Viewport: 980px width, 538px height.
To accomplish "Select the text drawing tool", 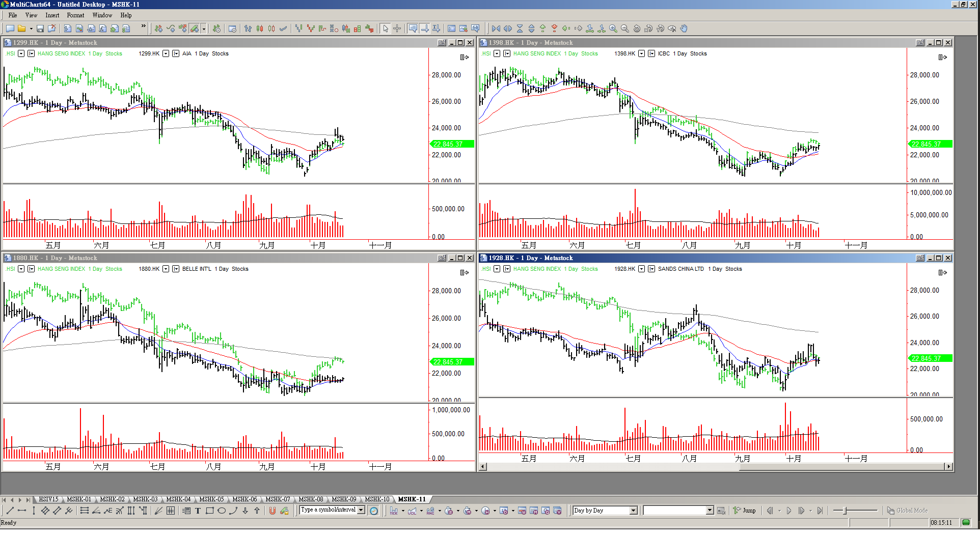I will (x=198, y=511).
